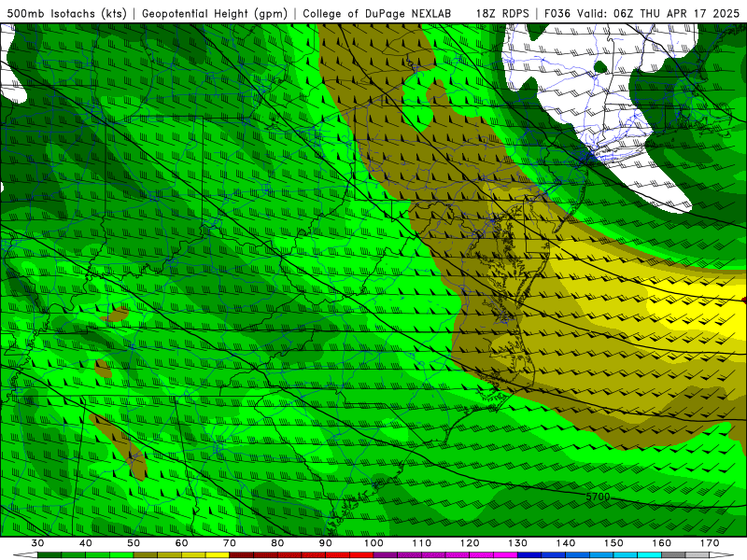Click the dark green swatch under the 30 label
The height and width of the screenshot is (560, 747).
pos(49,555)
